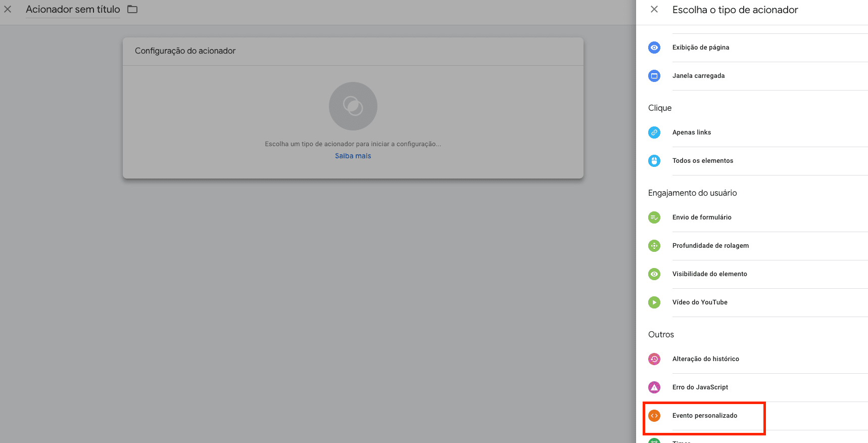Open the folder icon beside trigger title
The image size is (868, 443).
click(132, 9)
